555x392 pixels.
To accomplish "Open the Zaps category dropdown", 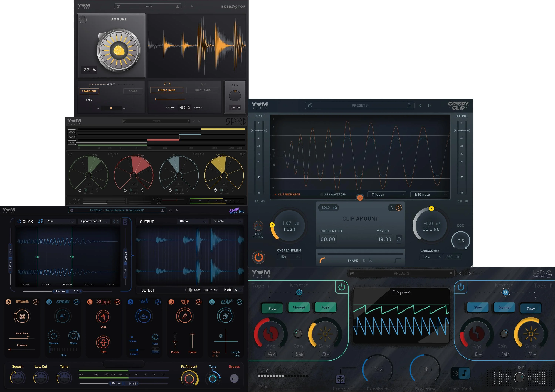I will (x=60, y=221).
